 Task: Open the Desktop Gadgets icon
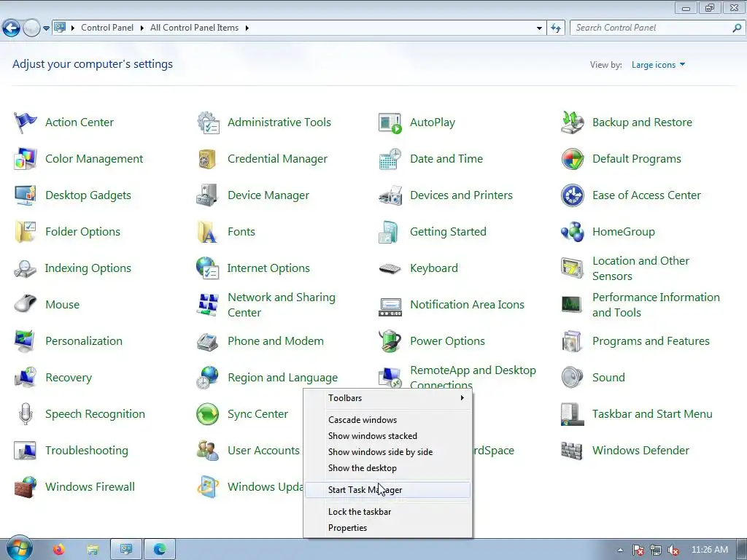click(25, 195)
